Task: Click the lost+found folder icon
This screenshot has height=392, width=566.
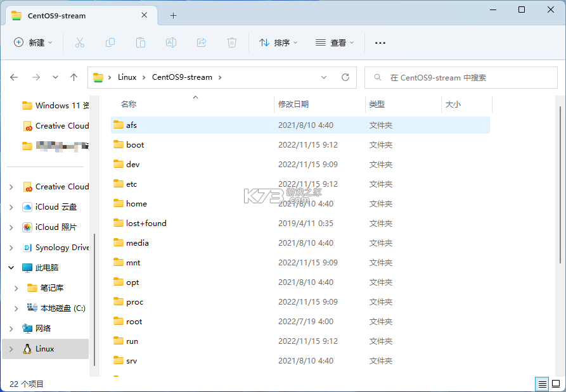Action: (119, 223)
